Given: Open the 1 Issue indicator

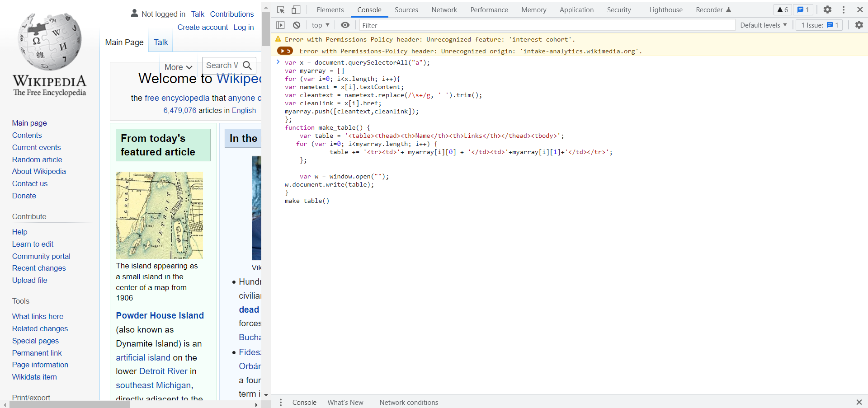Looking at the screenshot, I should [820, 25].
